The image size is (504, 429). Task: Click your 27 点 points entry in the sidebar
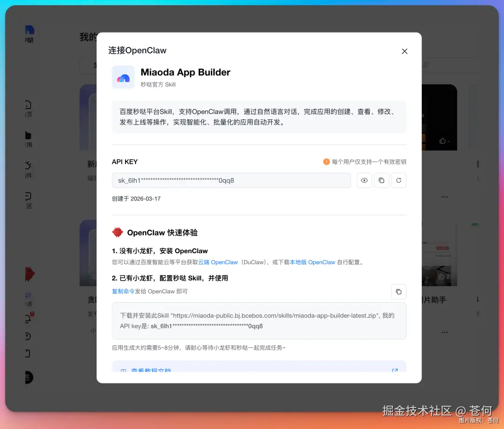pyautogui.click(x=27, y=300)
